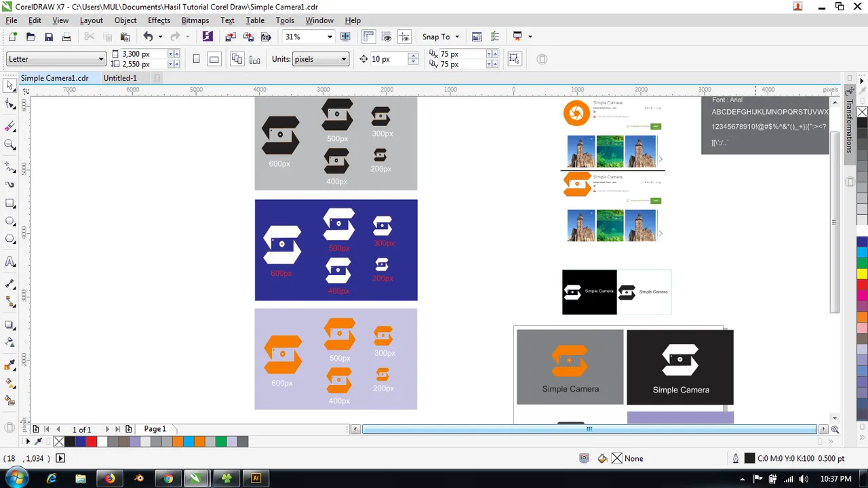Open the Units pixels dropdown
Viewport: 868px width, 488px height.
pyautogui.click(x=344, y=59)
